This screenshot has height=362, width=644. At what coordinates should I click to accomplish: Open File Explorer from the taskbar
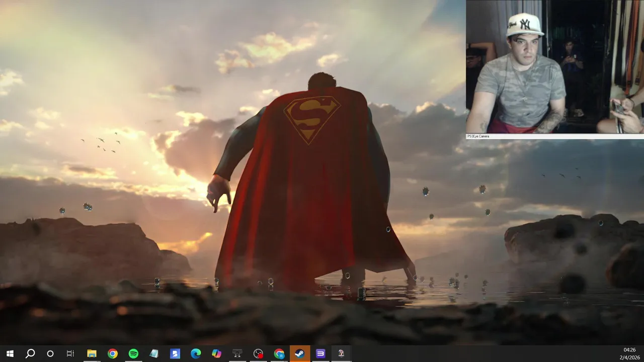click(92, 353)
